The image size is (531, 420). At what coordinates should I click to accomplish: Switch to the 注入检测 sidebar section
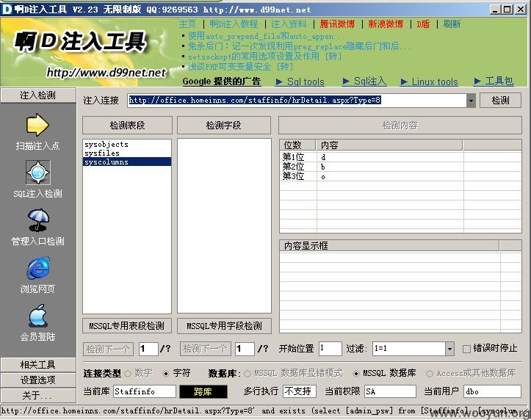(x=38, y=95)
